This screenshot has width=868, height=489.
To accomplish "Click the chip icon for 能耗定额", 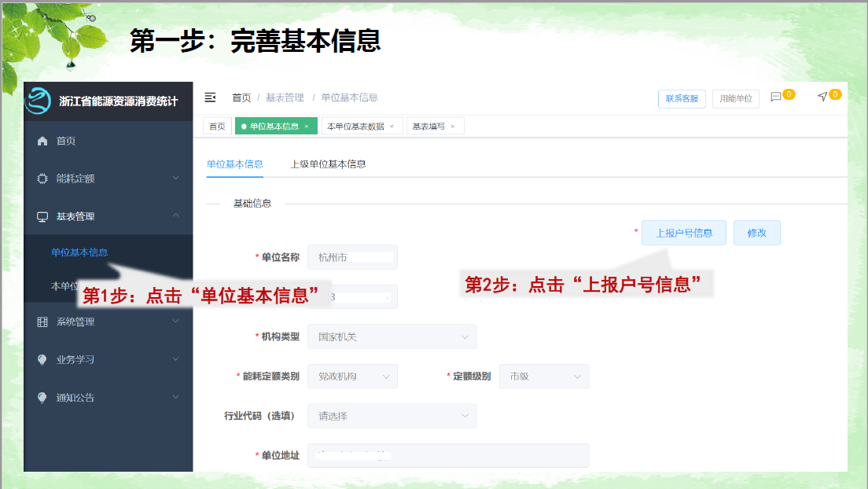I will (x=42, y=178).
